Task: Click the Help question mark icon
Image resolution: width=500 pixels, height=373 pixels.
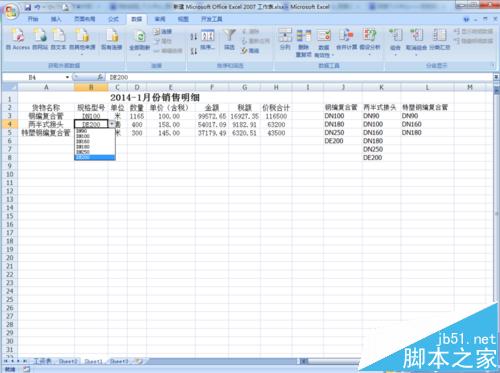Action: (x=466, y=20)
